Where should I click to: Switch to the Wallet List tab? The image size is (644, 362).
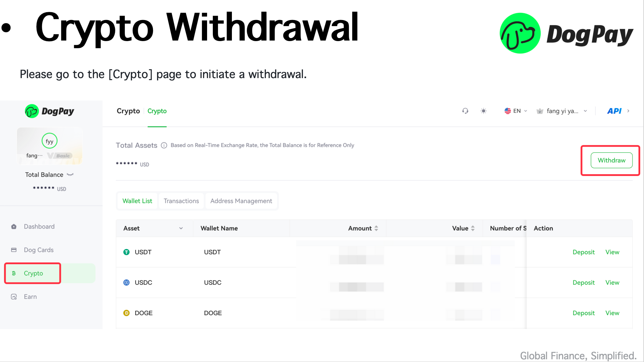coord(137,201)
